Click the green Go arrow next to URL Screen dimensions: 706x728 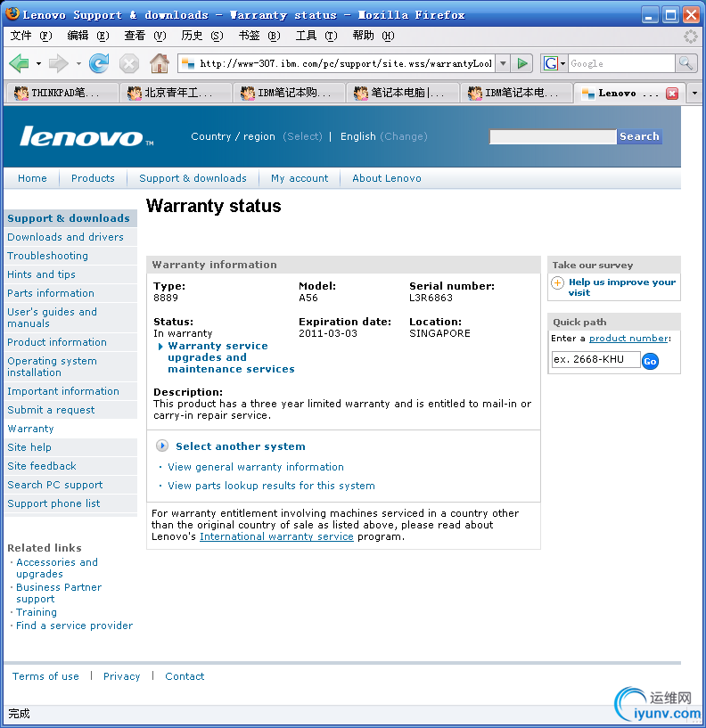522,63
